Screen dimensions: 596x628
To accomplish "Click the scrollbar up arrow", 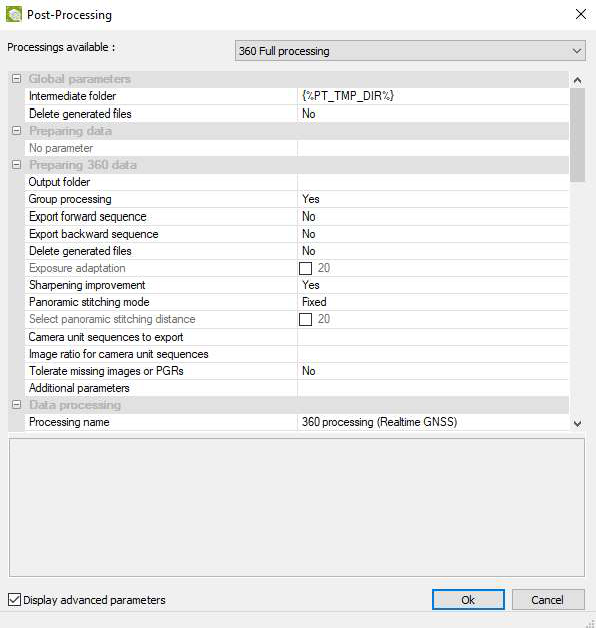I will [x=577, y=81].
